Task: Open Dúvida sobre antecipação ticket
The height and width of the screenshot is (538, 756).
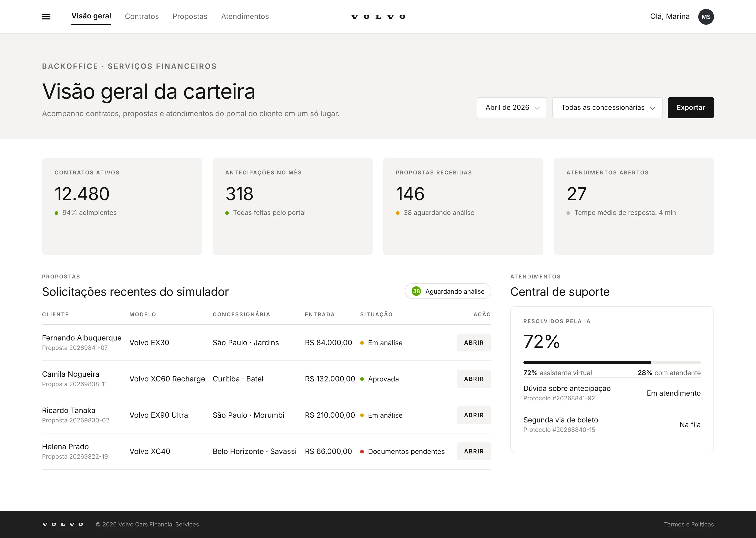Action: [x=612, y=393]
